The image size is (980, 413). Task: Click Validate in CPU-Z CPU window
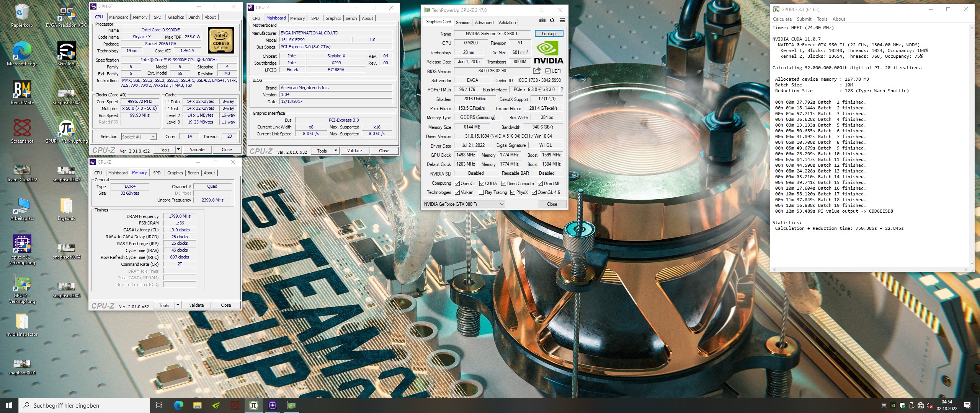(x=197, y=150)
